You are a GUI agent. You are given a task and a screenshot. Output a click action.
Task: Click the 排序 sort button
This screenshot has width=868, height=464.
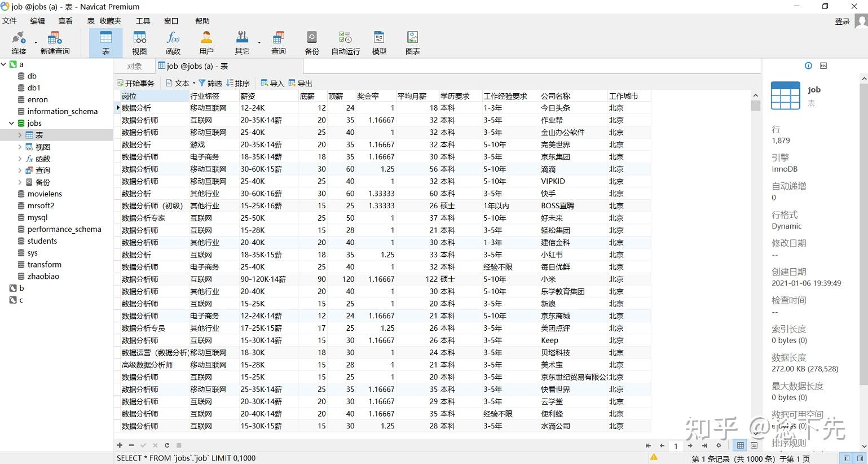pos(238,83)
